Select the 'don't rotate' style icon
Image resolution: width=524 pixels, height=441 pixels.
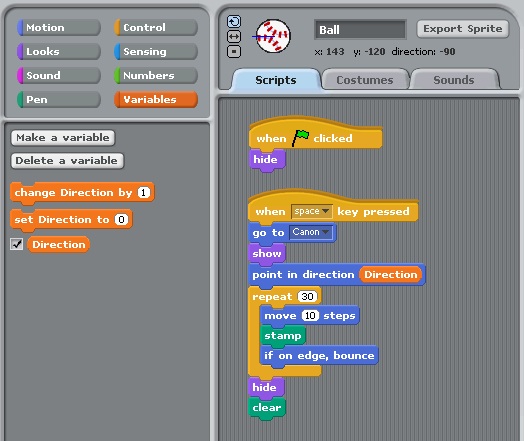tap(234, 51)
